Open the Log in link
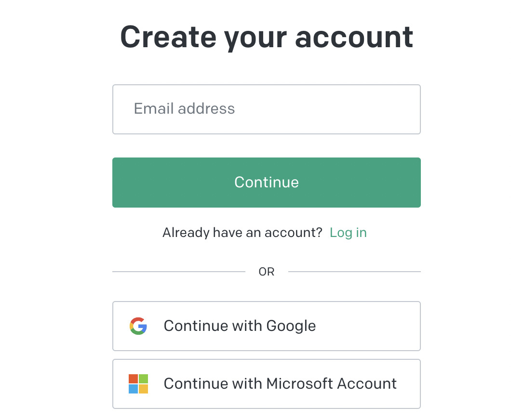The height and width of the screenshot is (420, 511). click(x=348, y=233)
